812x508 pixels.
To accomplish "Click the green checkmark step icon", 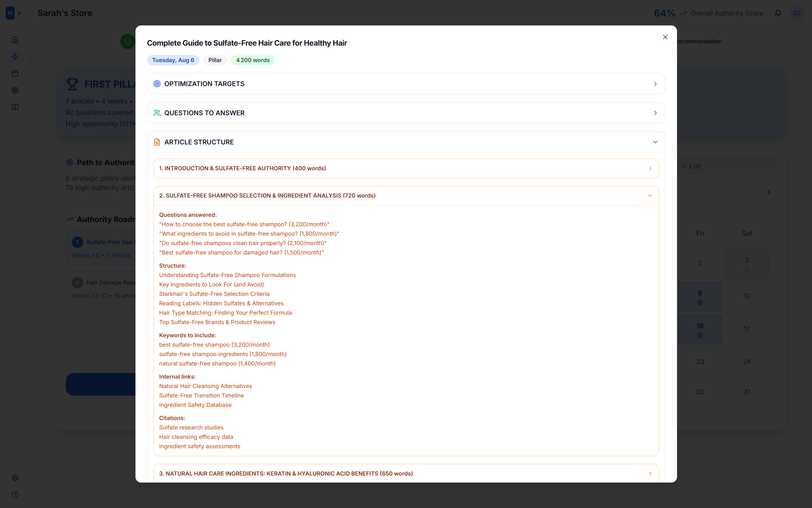I will [128, 41].
